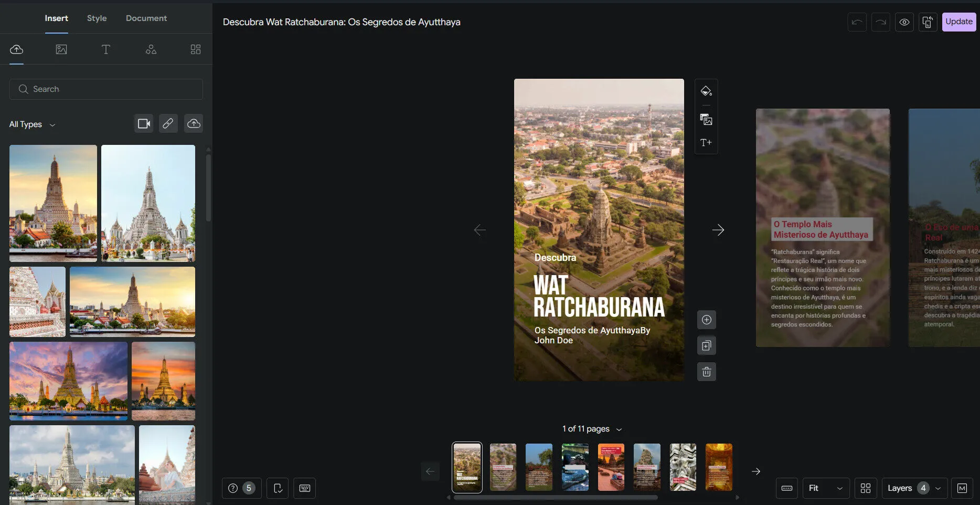Screen dimensions: 980x505
Task: Expand the All Types filter dropdown
Action: [x=32, y=124]
